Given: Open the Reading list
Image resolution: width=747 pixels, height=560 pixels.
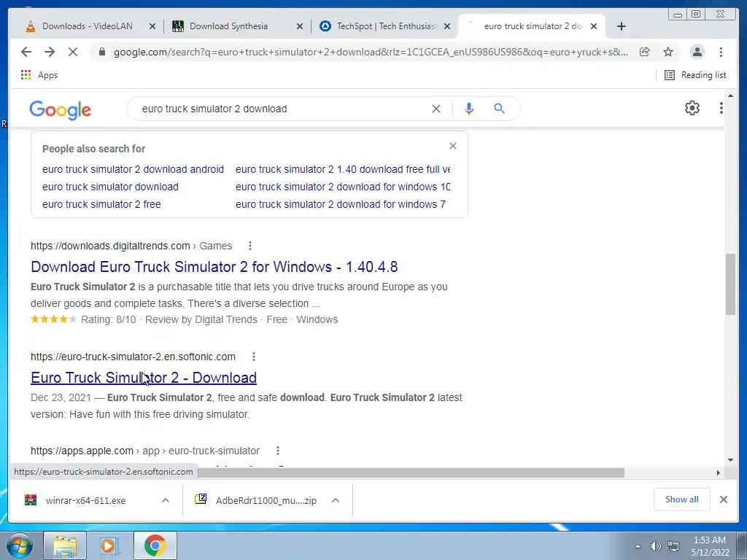Looking at the screenshot, I should 695,75.
